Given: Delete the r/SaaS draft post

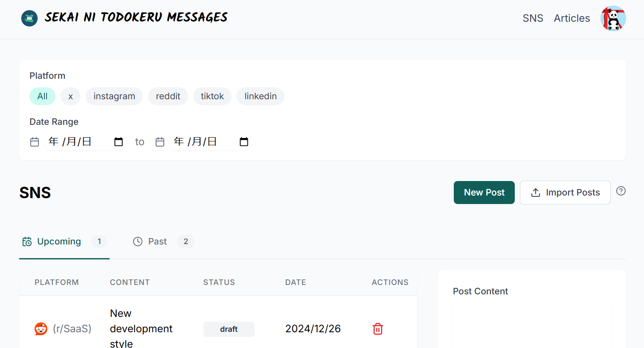Looking at the screenshot, I should click(378, 329).
